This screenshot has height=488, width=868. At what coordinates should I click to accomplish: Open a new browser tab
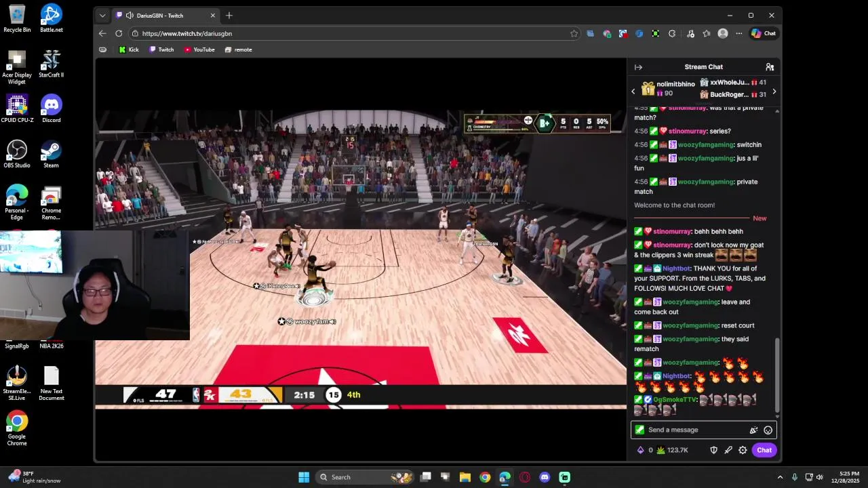pyautogui.click(x=229, y=15)
